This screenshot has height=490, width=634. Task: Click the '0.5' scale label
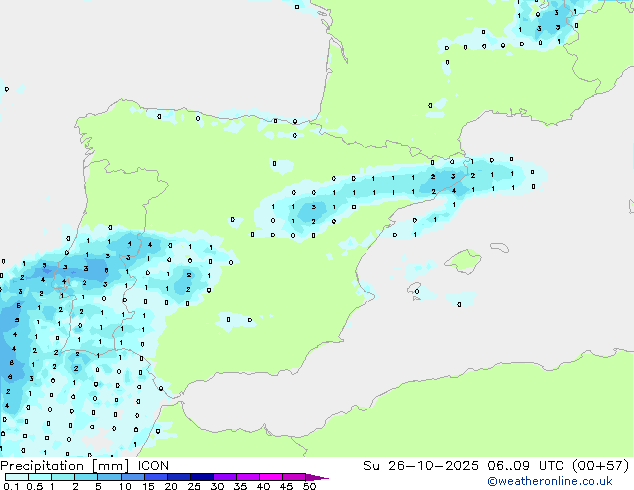click(35, 486)
